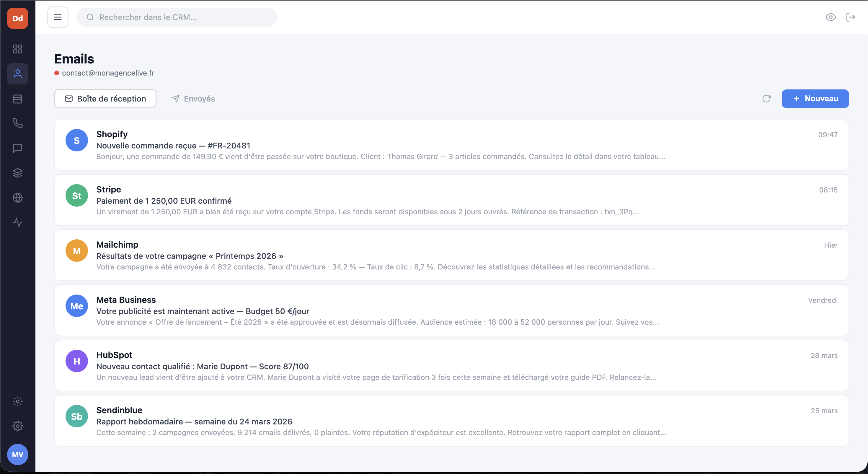Open Mailchimp Printemps 2026 campaign email
The width and height of the screenshot is (868, 474).
[451, 255]
